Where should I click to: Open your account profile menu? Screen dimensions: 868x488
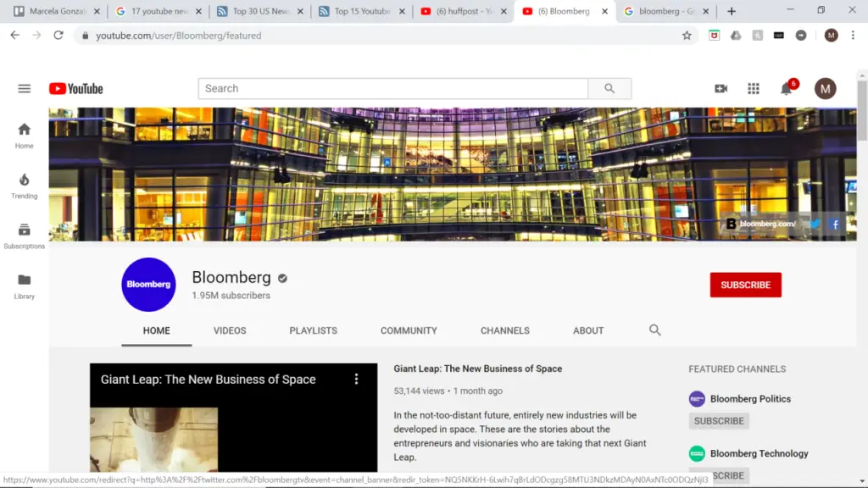click(x=826, y=88)
